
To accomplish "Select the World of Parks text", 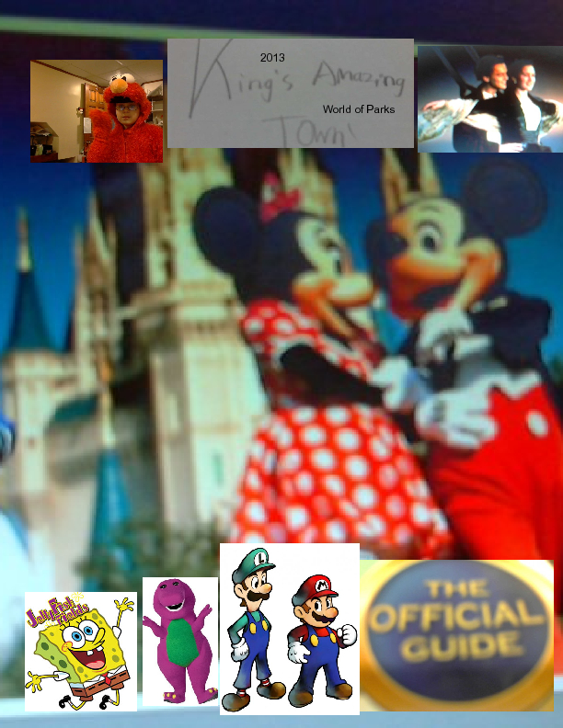I will (358, 109).
